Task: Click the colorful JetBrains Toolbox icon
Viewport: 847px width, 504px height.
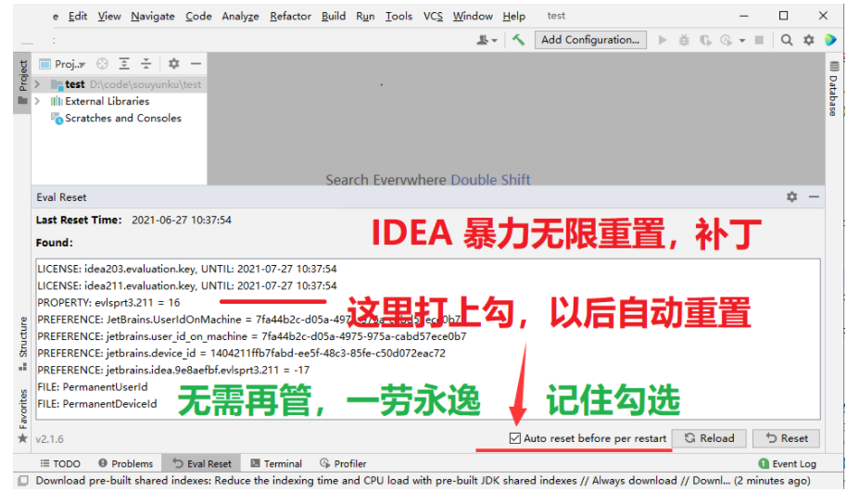Action: coord(831,40)
